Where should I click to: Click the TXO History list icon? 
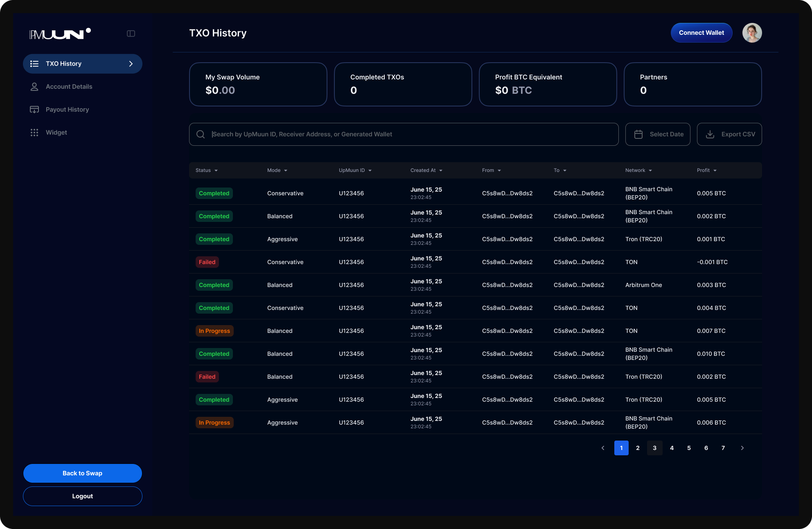[34, 64]
